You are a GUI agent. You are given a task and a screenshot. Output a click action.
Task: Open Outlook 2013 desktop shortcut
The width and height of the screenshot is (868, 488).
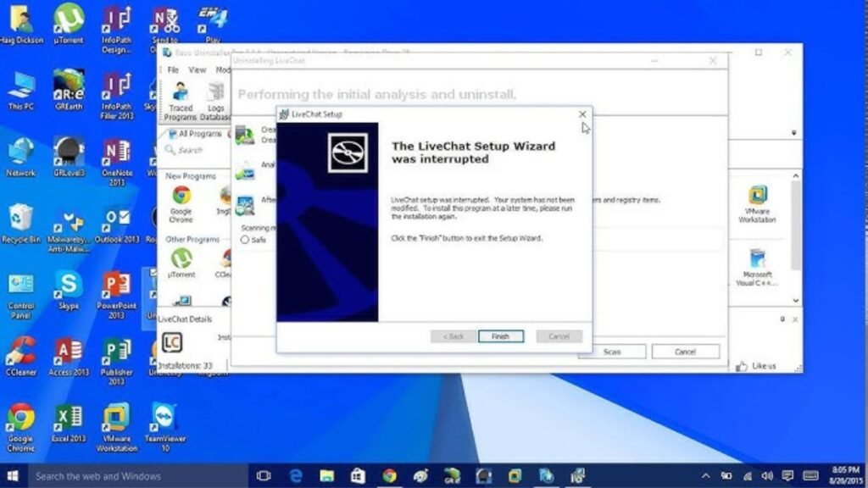[x=117, y=225]
